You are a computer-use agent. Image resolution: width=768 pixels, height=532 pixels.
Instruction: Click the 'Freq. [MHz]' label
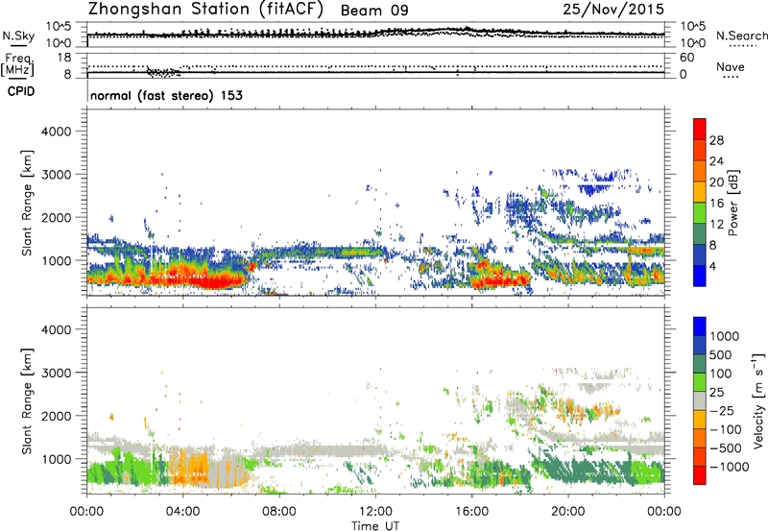tap(17, 65)
